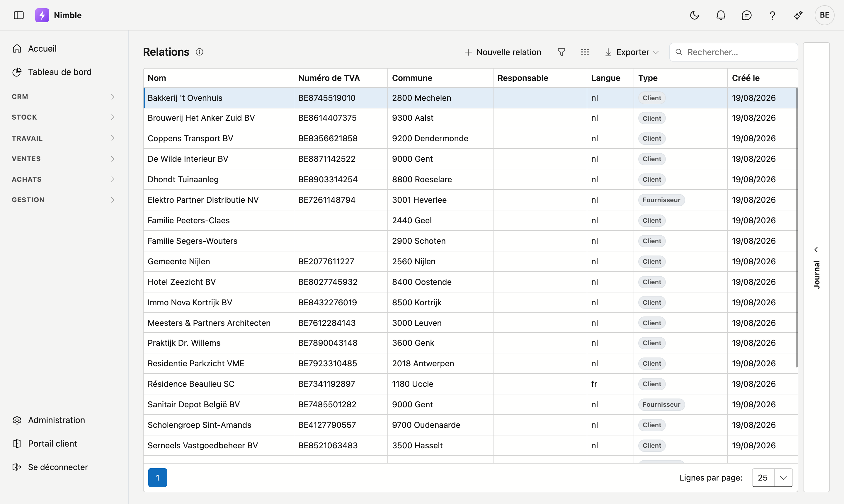Expand the CRM section
The height and width of the screenshot is (504, 844).
coord(64,97)
